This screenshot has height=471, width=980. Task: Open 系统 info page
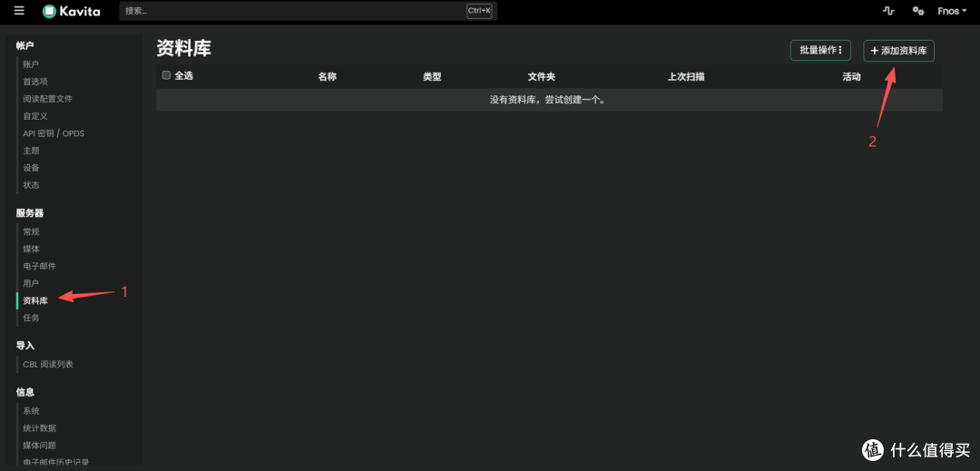click(x=31, y=411)
